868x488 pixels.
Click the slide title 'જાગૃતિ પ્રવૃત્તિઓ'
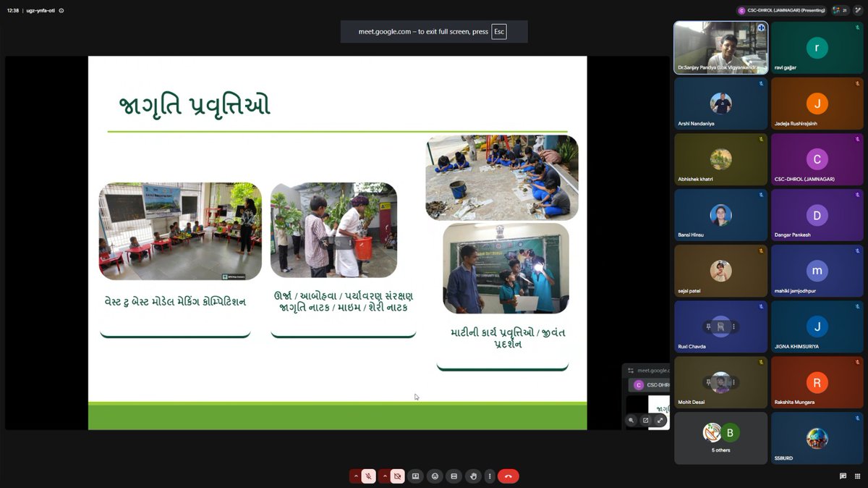195,106
